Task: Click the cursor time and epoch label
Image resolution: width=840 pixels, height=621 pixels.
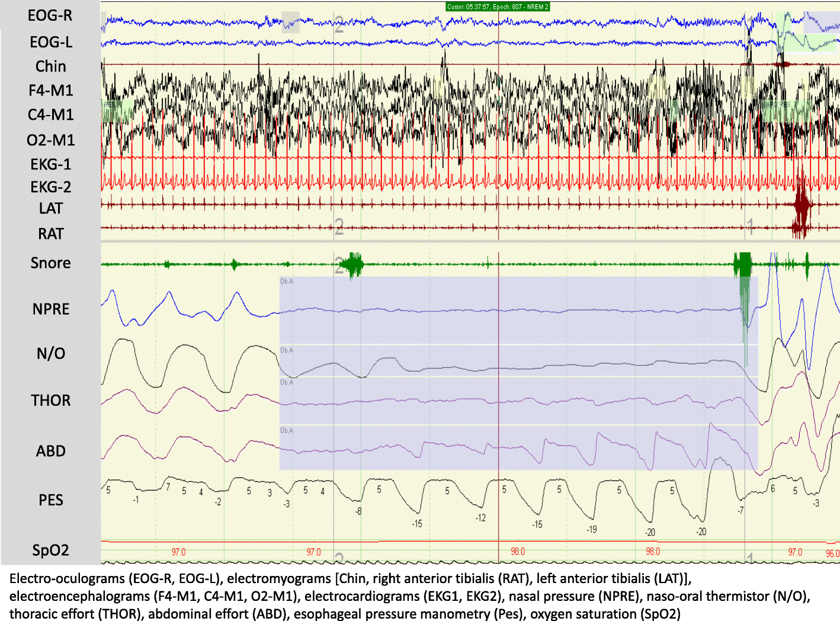Action: tap(498, 7)
